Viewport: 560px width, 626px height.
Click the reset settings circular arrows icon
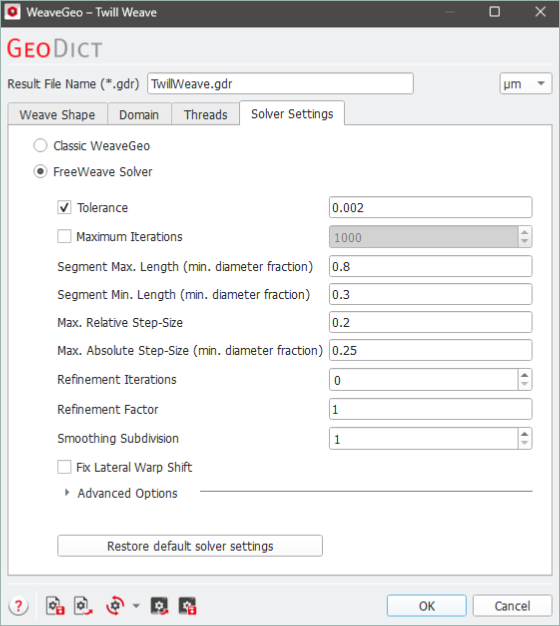(115, 606)
